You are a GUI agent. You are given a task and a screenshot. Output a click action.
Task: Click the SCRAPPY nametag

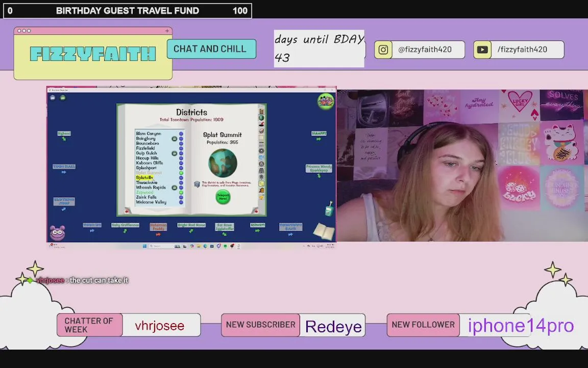[x=319, y=133]
